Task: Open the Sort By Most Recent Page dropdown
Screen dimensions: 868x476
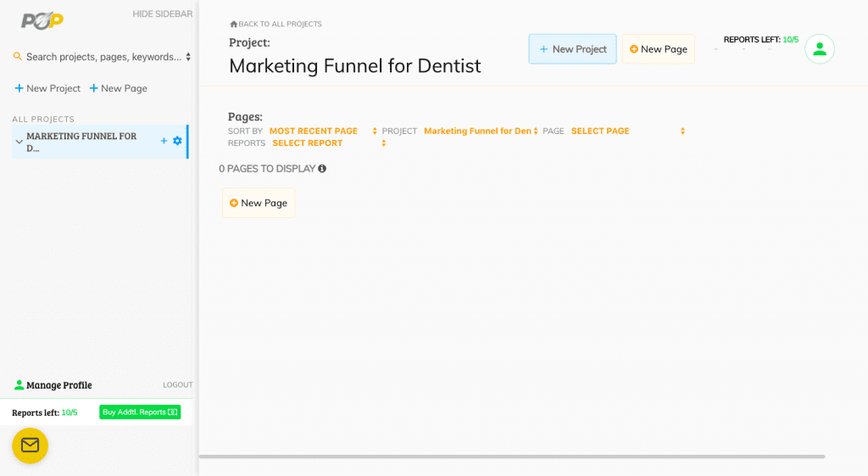Action: (x=323, y=132)
